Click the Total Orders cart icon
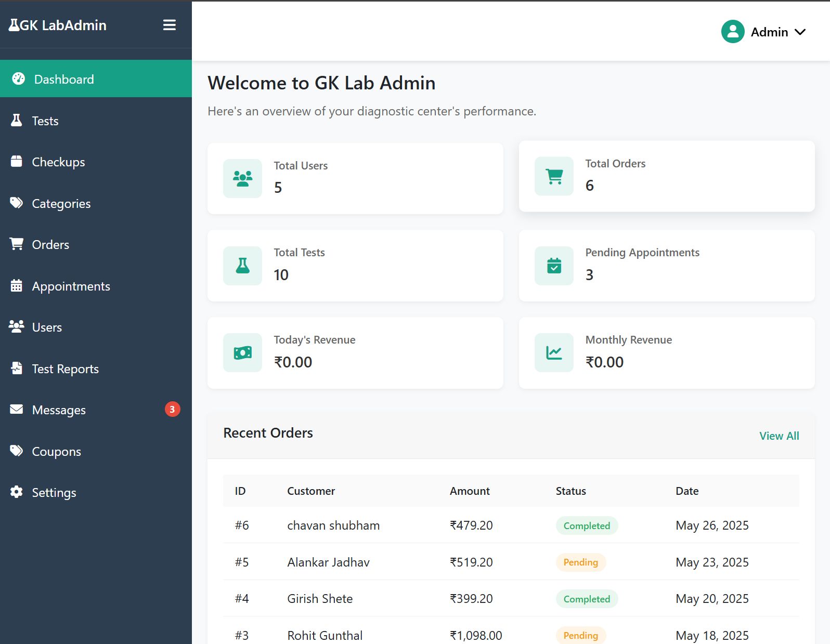Viewport: 830px width, 644px height. 554,176
